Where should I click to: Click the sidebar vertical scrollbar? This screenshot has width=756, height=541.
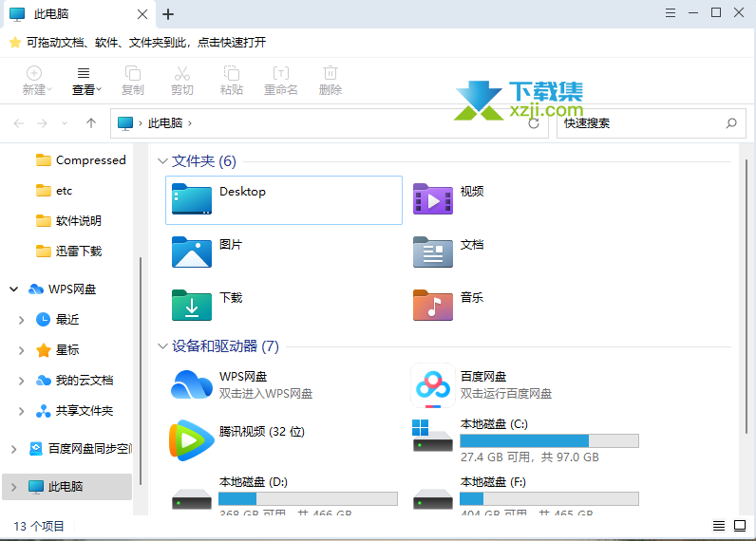(141, 371)
